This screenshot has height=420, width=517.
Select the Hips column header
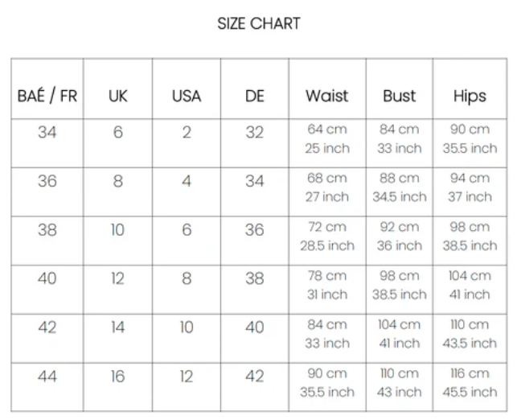pos(470,96)
